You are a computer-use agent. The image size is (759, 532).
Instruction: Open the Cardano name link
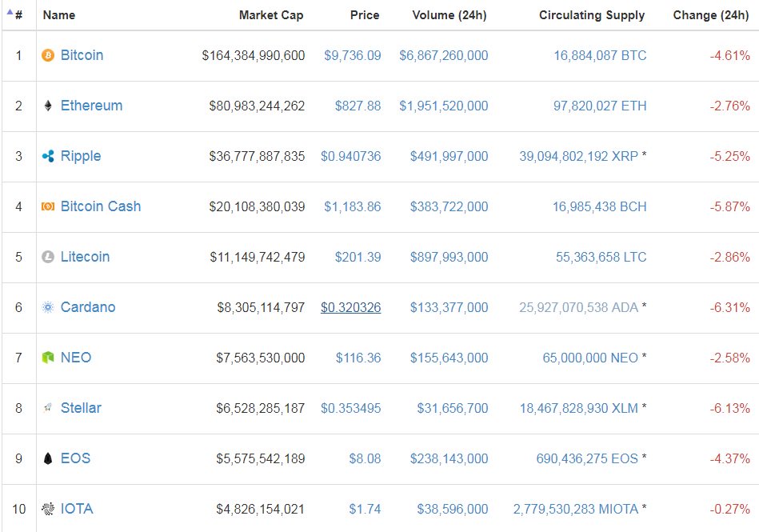[x=88, y=307]
